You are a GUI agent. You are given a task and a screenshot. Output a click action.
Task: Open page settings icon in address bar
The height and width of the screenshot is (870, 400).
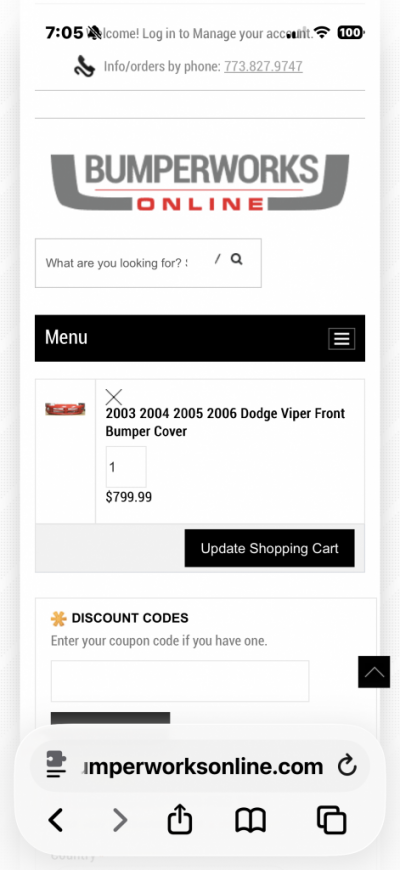tap(56, 766)
